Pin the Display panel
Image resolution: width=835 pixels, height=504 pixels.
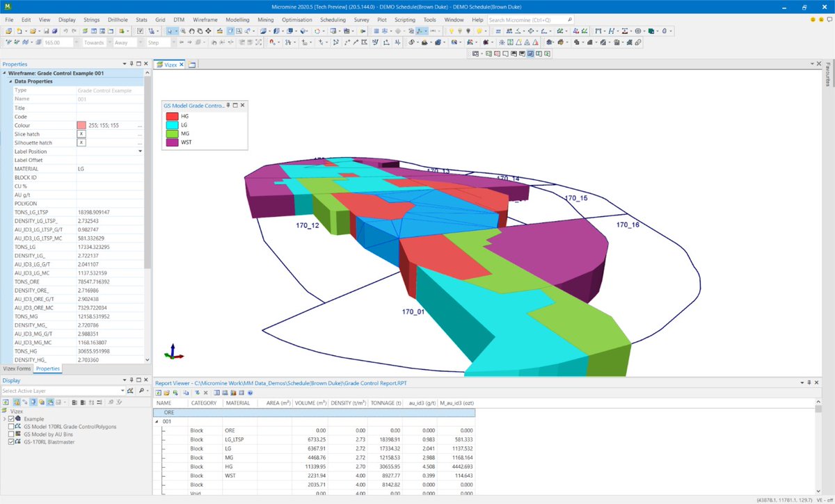pos(131,380)
